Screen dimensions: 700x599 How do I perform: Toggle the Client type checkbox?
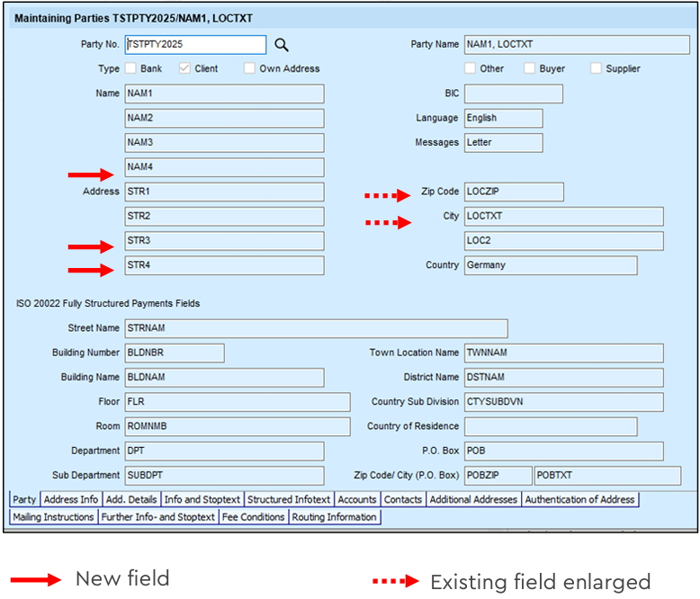point(184,67)
